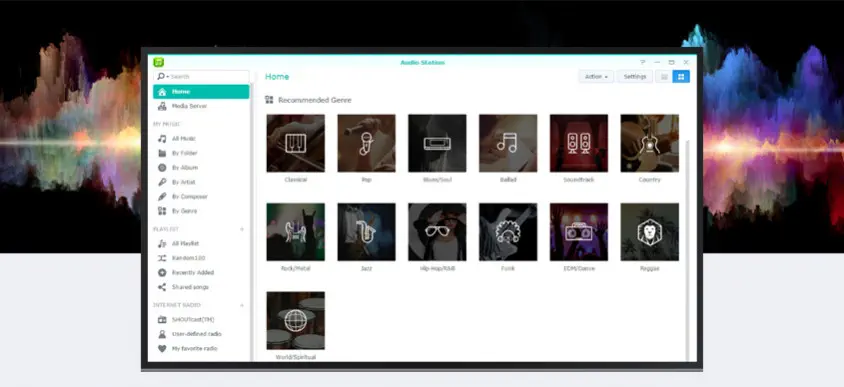Image resolution: width=844 pixels, height=387 pixels.
Task: Open the Ballad genre thumbnail
Action: (x=508, y=143)
